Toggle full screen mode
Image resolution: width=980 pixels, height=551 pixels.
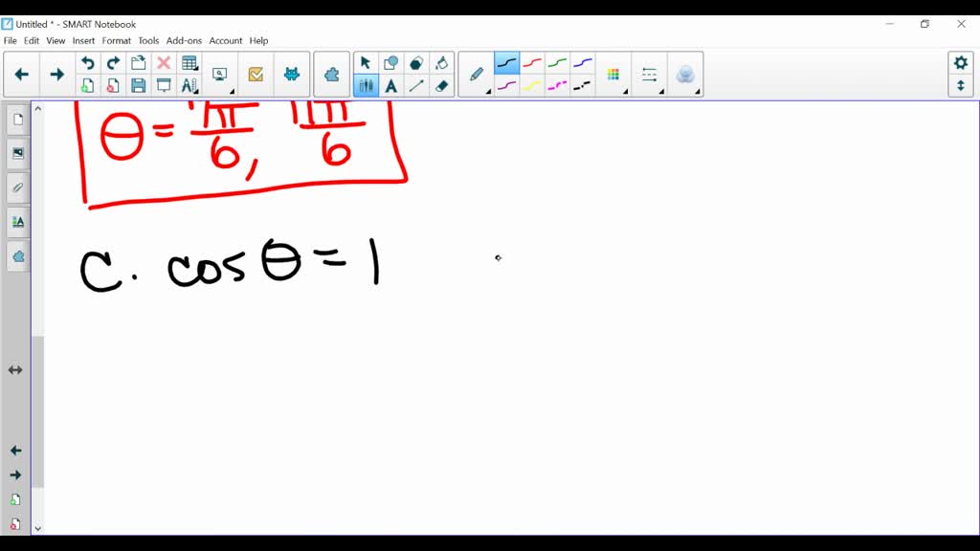click(x=961, y=86)
